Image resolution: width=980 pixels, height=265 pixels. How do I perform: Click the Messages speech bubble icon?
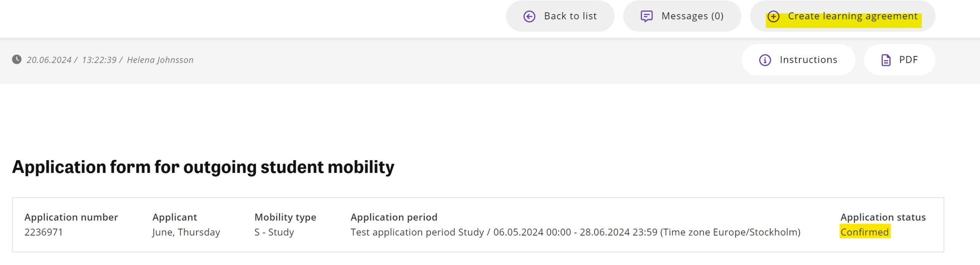646,16
